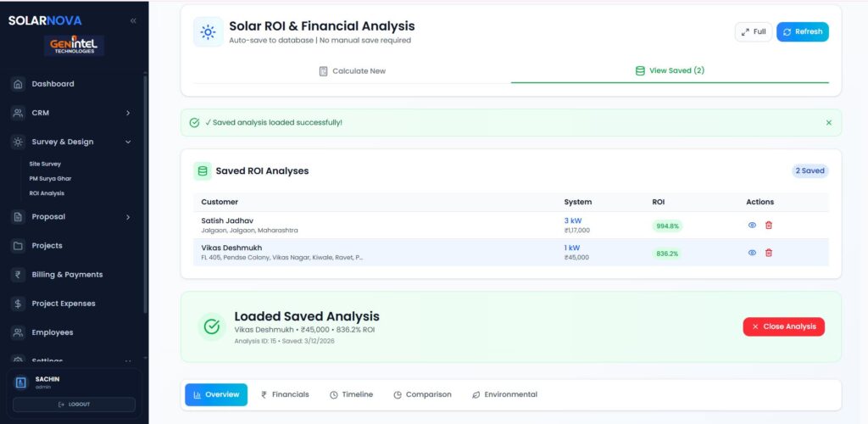This screenshot has height=424, width=868.
Task: Delete Vikas Deshmukh's saved analysis
Action: (x=769, y=253)
